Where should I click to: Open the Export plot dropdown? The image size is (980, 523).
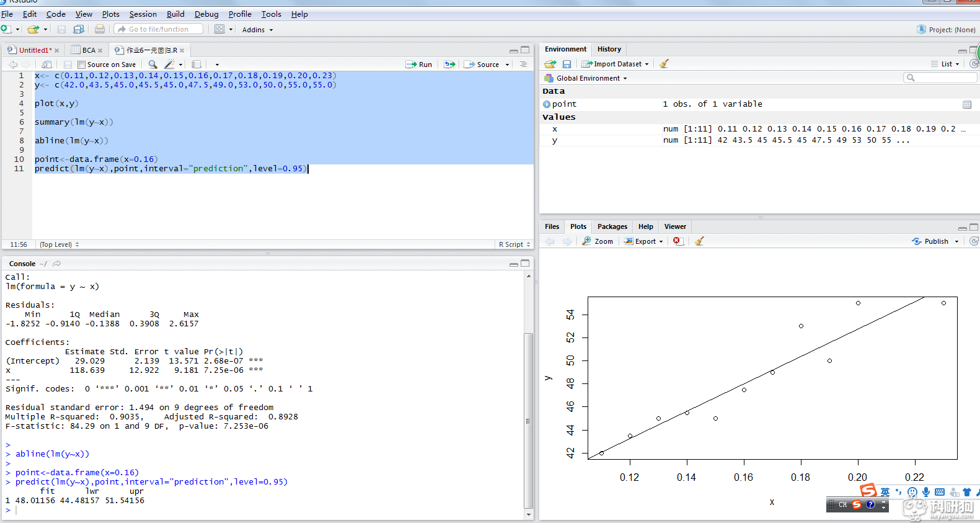643,241
